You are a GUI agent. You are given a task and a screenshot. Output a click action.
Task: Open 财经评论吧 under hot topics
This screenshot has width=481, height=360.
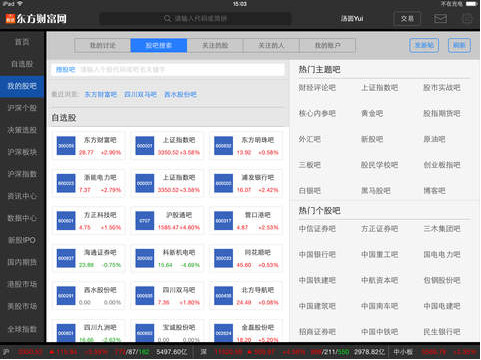[x=317, y=88]
